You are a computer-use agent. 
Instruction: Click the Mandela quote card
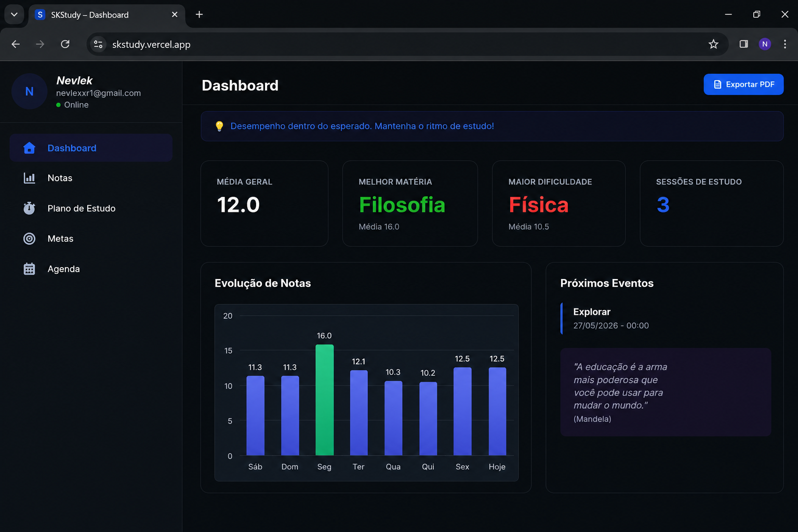pos(666,392)
